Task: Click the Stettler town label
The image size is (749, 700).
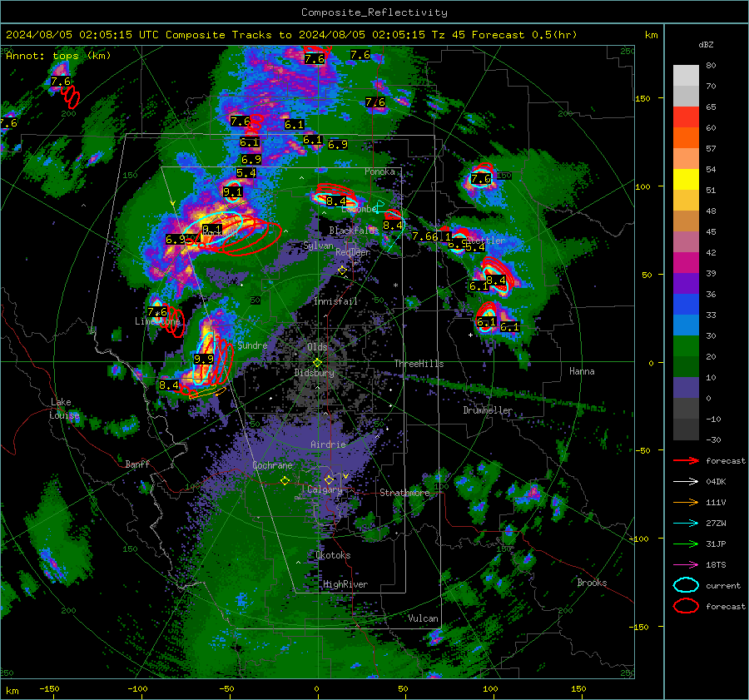Action: coord(486,241)
